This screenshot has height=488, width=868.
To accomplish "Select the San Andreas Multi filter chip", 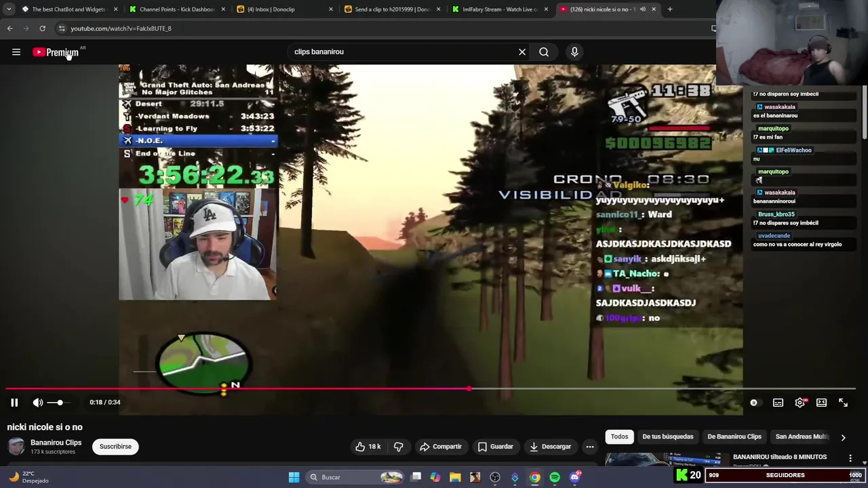I will click(802, 436).
